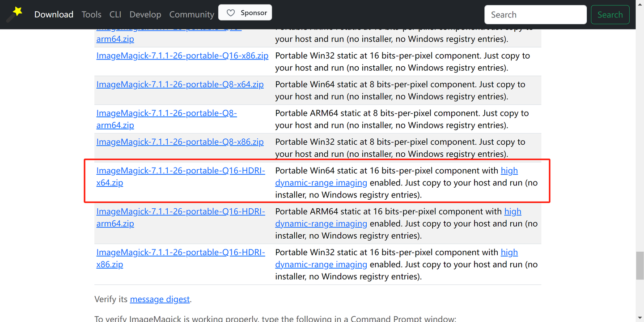Screen dimensions: 644x322
Task: Download the portable-Q16-HDRI-x86.zip file
Action: (x=180, y=253)
